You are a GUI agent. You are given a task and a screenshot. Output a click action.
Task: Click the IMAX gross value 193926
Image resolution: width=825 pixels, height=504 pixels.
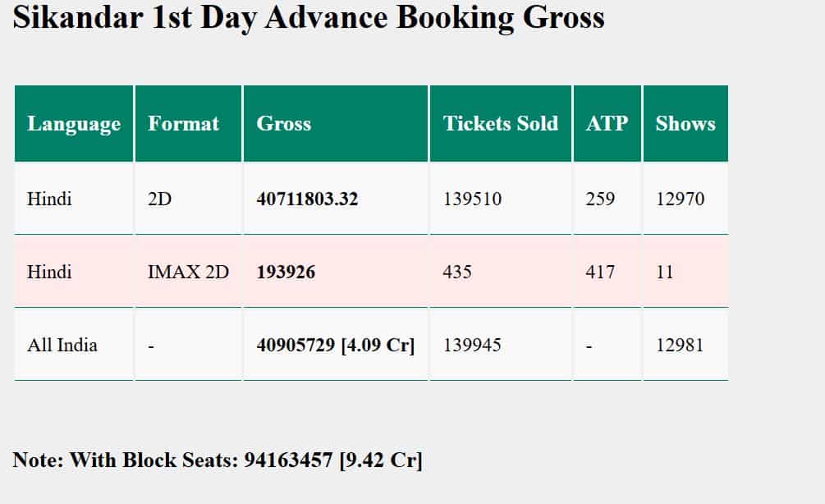[286, 272]
